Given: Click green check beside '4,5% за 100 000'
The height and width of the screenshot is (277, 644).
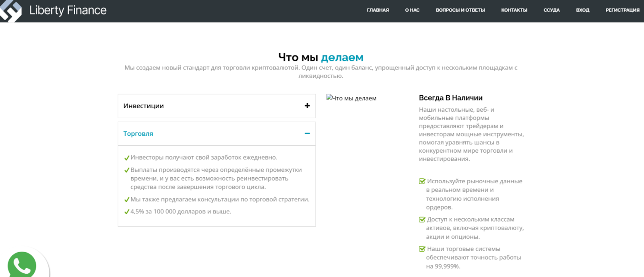Looking at the screenshot, I should point(127,211).
